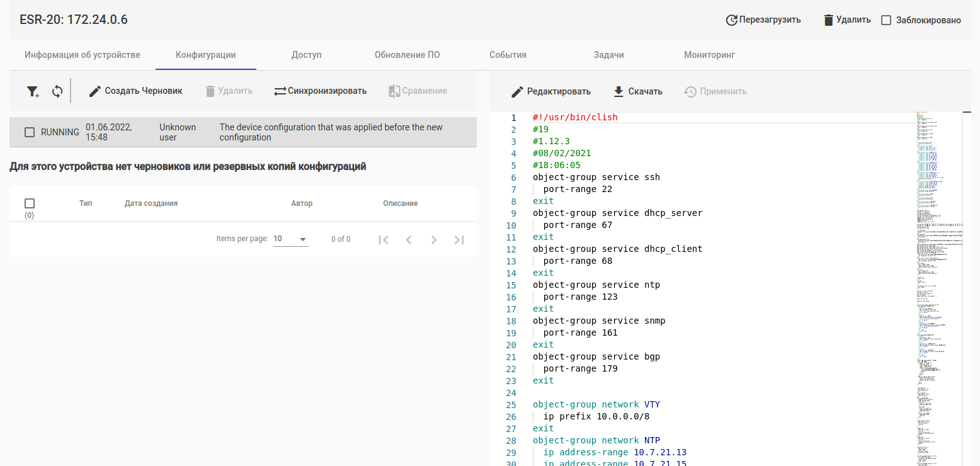Click the add filter funnel icon
The height and width of the screenshot is (466, 980).
click(x=33, y=91)
